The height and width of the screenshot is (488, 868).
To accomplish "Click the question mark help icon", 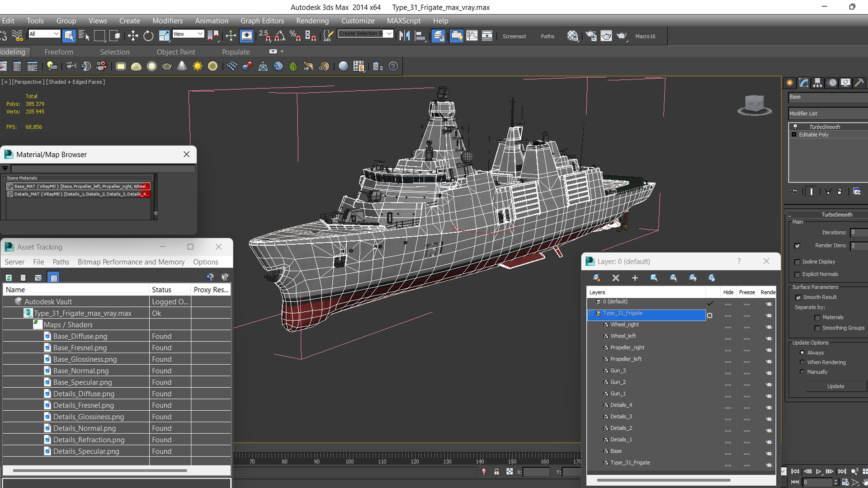I will pos(394,66).
